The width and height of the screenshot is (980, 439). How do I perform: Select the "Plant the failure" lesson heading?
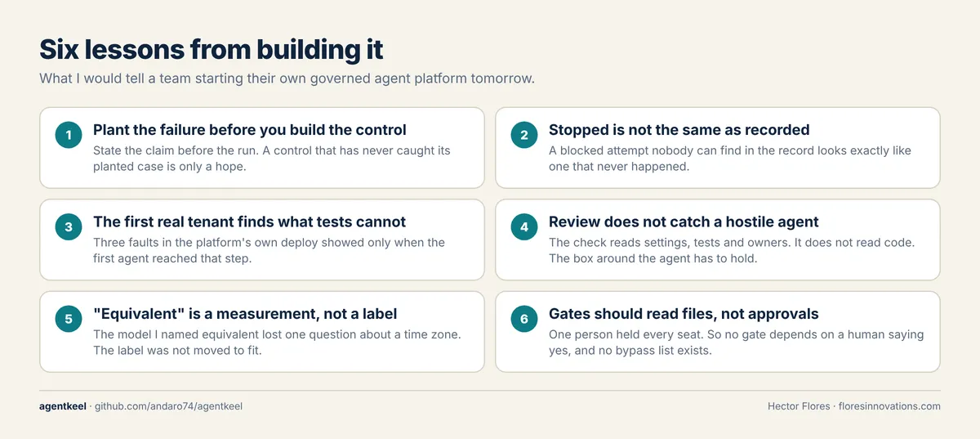click(x=250, y=130)
